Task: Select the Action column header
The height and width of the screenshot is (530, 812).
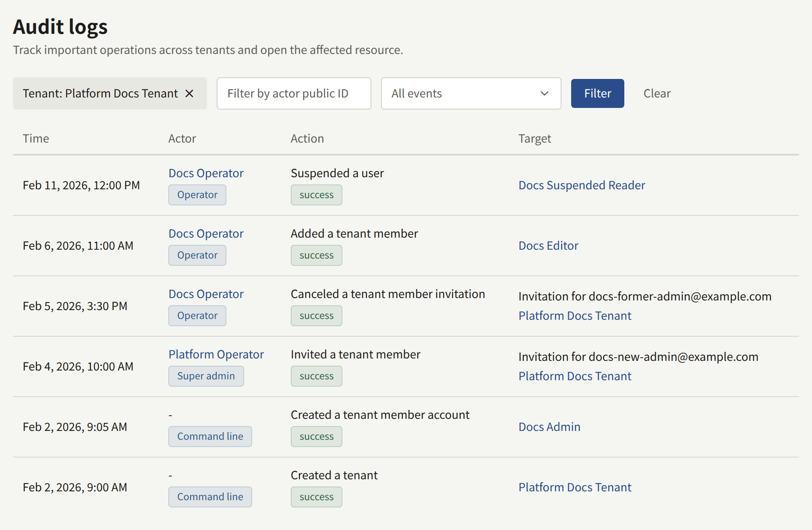Action: pos(307,139)
